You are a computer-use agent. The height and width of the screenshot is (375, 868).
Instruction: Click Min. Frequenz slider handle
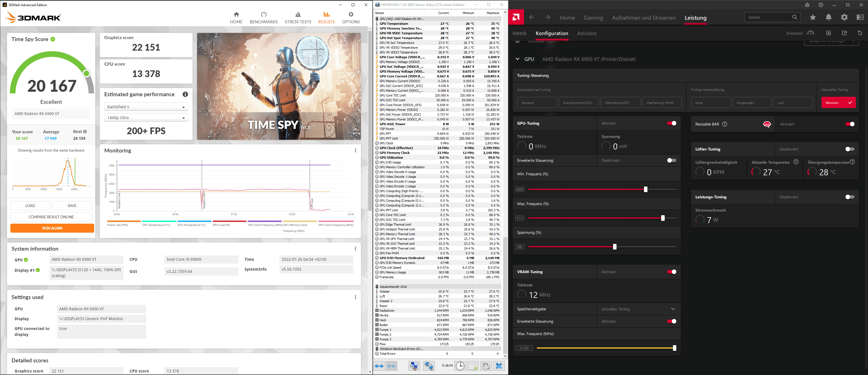pyautogui.click(x=646, y=190)
